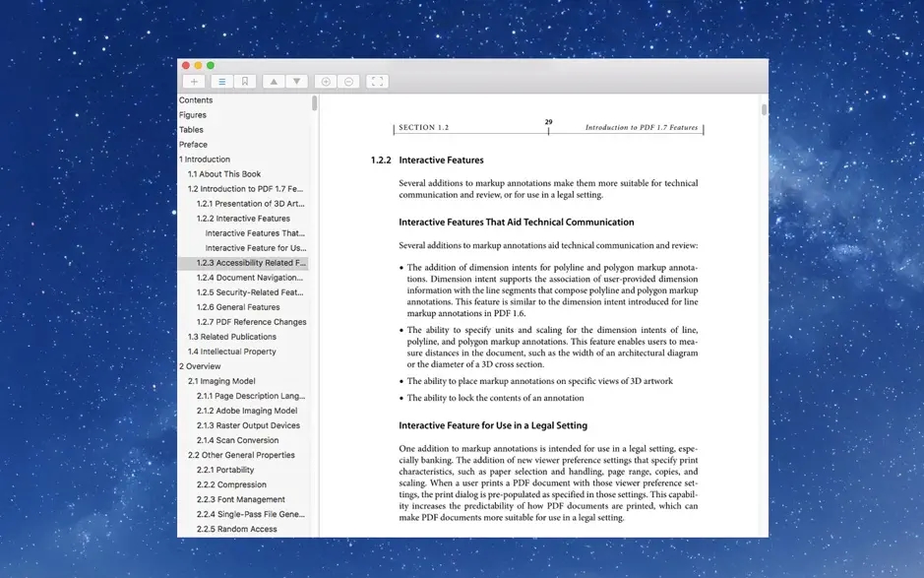Viewport: 924px width, 578px height.
Task: Open the bookmarks toolbar button
Action: point(245,82)
